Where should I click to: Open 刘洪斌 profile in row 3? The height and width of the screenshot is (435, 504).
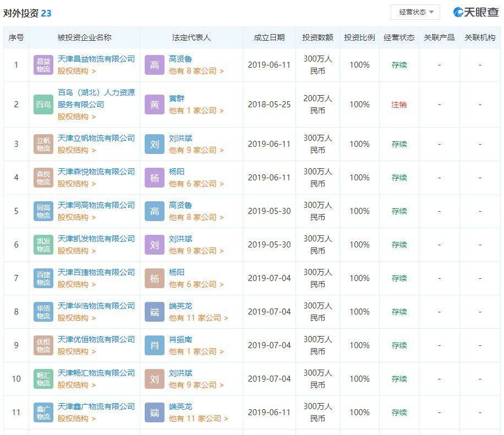coord(180,138)
